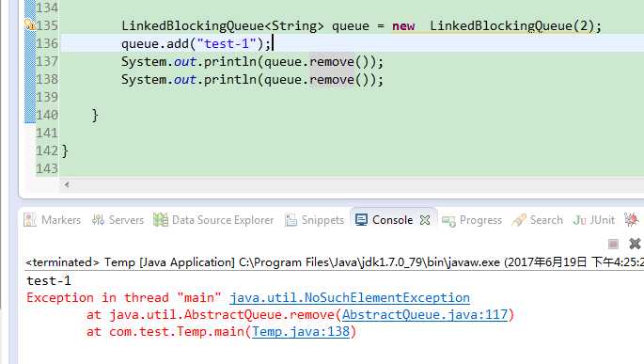The height and width of the screenshot is (364, 644).
Task: Open the java.util.NoSuchElementException link
Action: pyautogui.click(x=350, y=297)
